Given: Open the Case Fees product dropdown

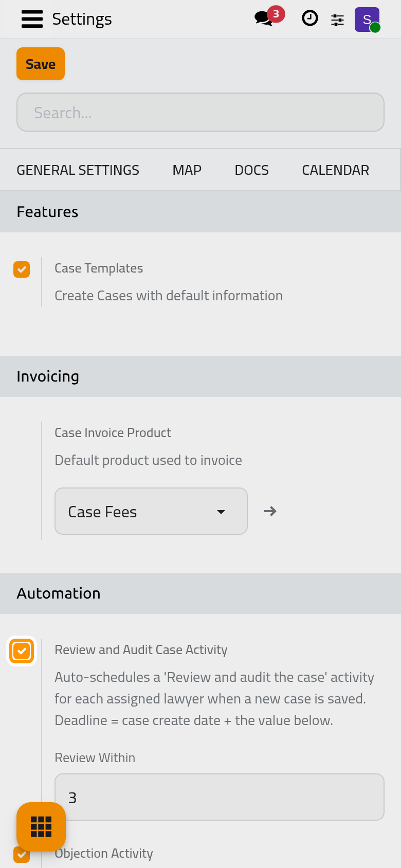Looking at the screenshot, I should [x=151, y=511].
